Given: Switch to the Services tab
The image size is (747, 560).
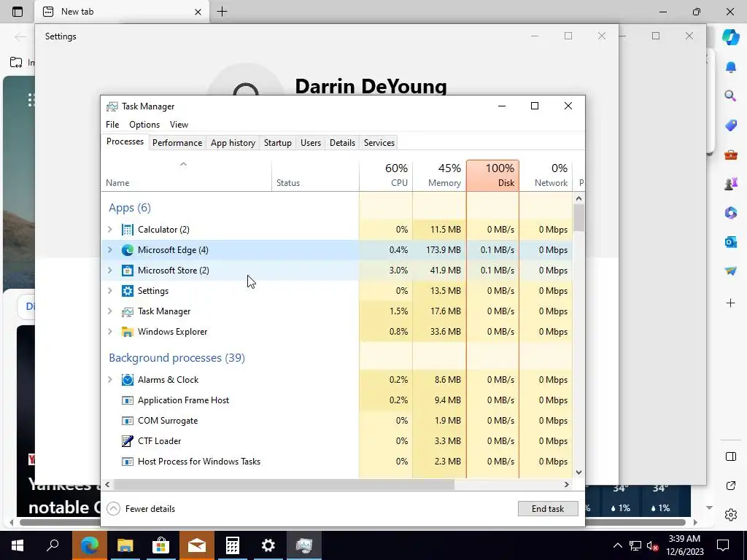Looking at the screenshot, I should (379, 143).
